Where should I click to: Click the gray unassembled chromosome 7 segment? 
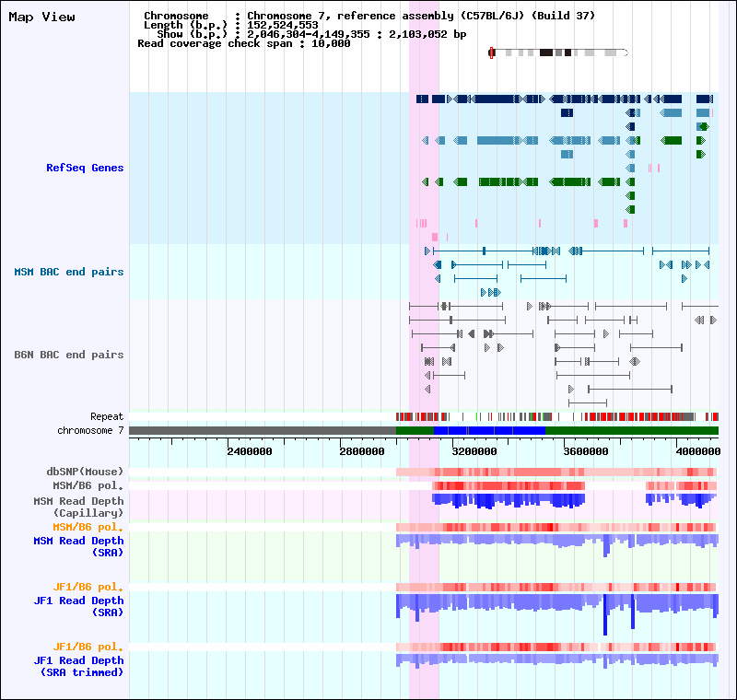pyautogui.click(x=263, y=430)
